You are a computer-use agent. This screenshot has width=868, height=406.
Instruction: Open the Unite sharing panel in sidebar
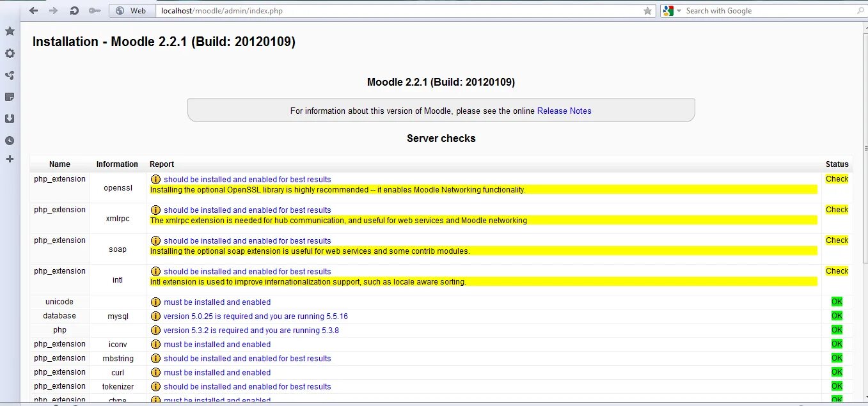click(x=10, y=75)
